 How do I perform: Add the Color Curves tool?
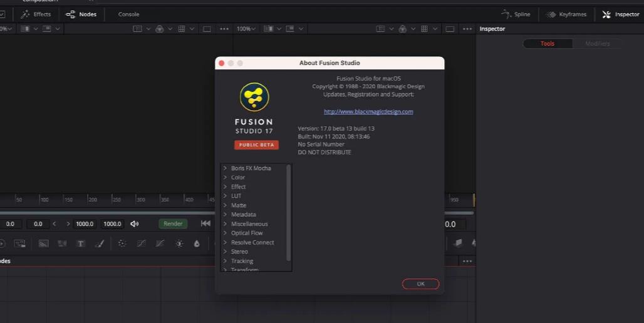[141, 244]
